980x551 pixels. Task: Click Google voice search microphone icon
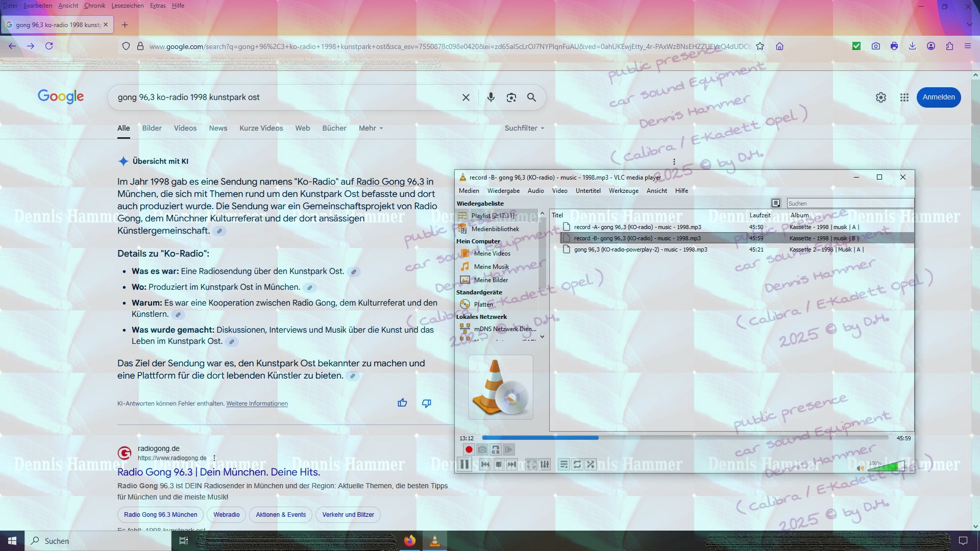491,97
